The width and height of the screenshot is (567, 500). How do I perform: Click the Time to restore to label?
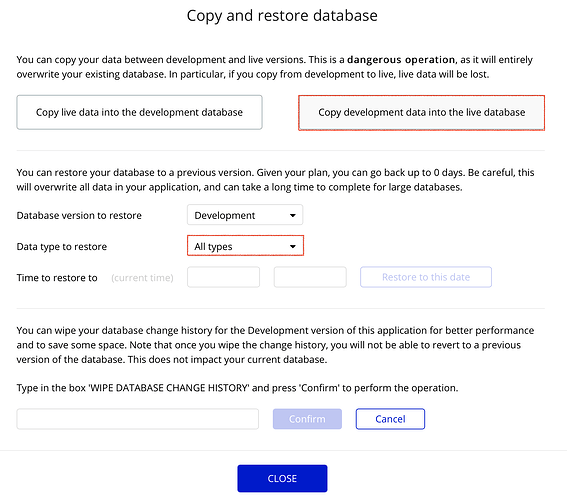pyautogui.click(x=57, y=278)
